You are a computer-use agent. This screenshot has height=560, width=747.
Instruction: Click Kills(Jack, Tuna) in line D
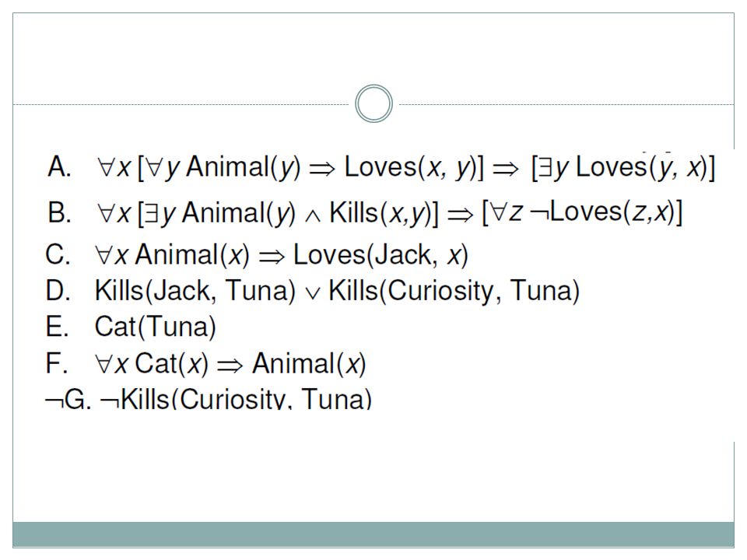point(195,290)
